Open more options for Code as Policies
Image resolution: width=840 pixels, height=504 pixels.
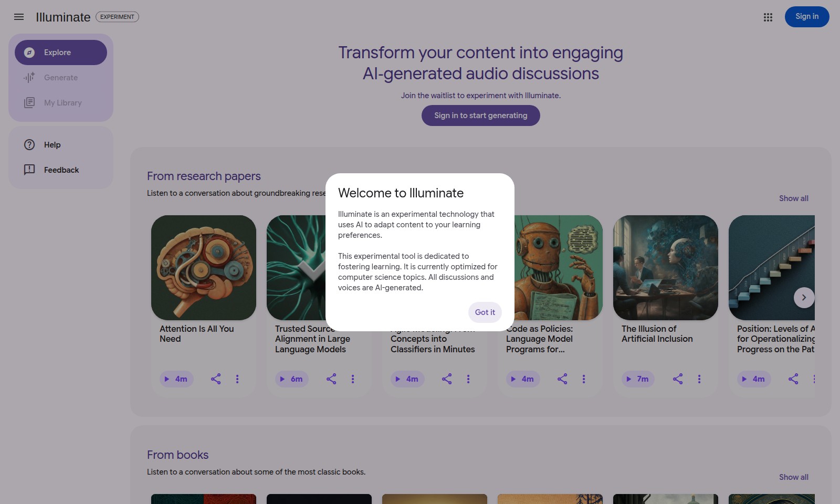584,379
